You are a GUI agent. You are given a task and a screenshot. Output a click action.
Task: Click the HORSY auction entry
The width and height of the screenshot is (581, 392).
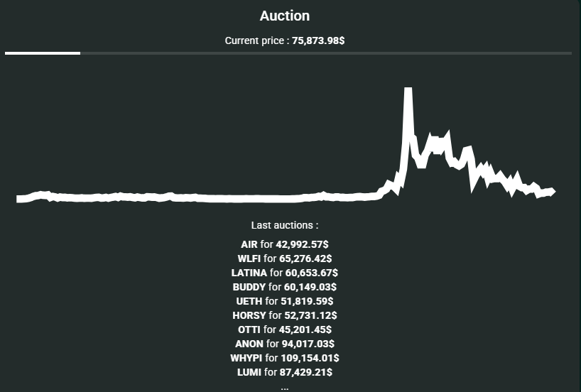coord(284,315)
